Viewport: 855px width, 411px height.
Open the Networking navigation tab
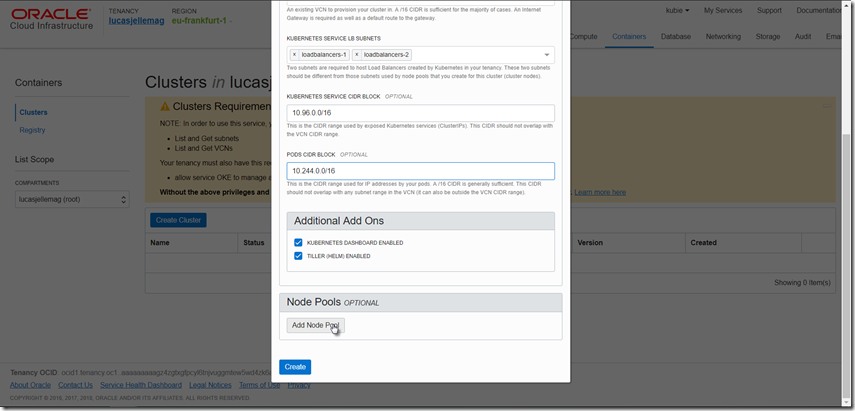click(x=723, y=37)
